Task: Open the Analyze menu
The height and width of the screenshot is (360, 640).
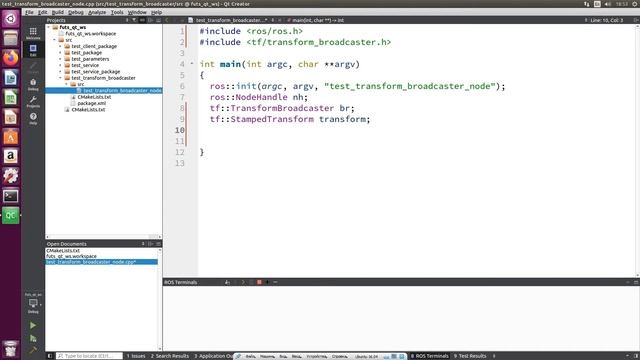Action: click(x=97, y=12)
